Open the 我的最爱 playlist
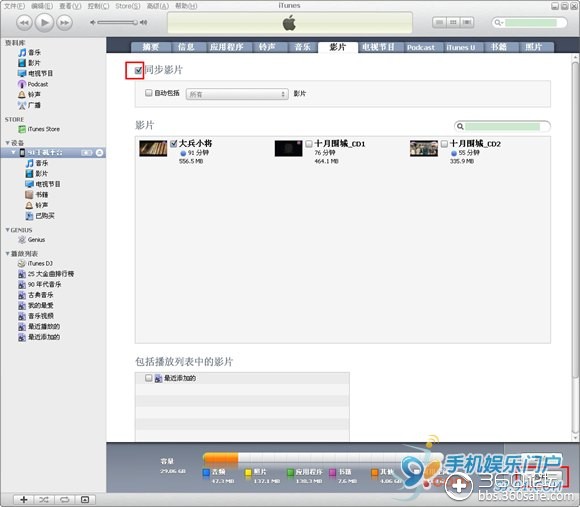This screenshot has height=507, width=580. coord(36,305)
